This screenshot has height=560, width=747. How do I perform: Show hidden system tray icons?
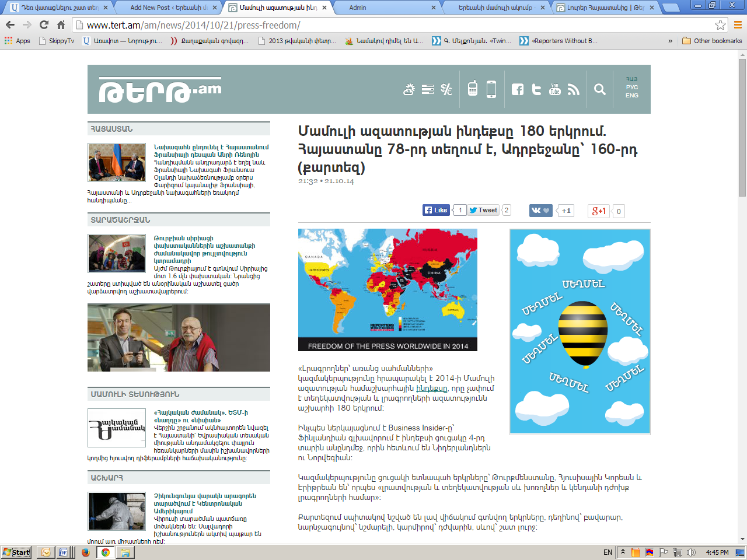click(623, 552)
